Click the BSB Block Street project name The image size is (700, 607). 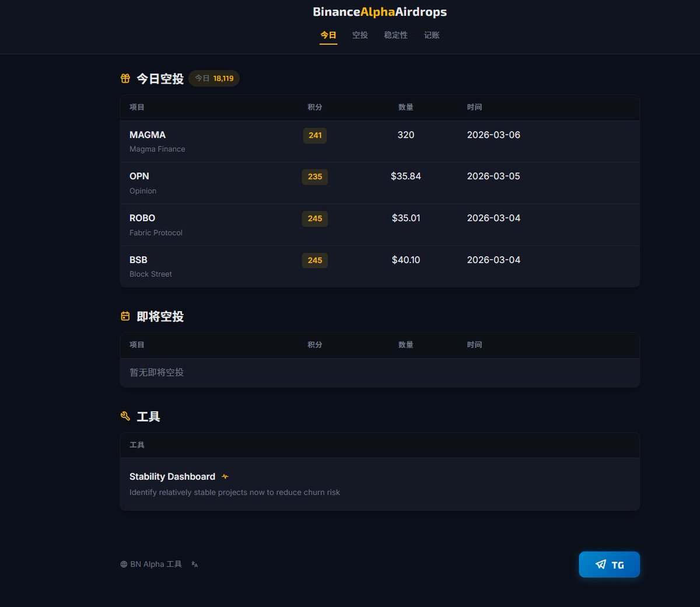pos(138,260)
